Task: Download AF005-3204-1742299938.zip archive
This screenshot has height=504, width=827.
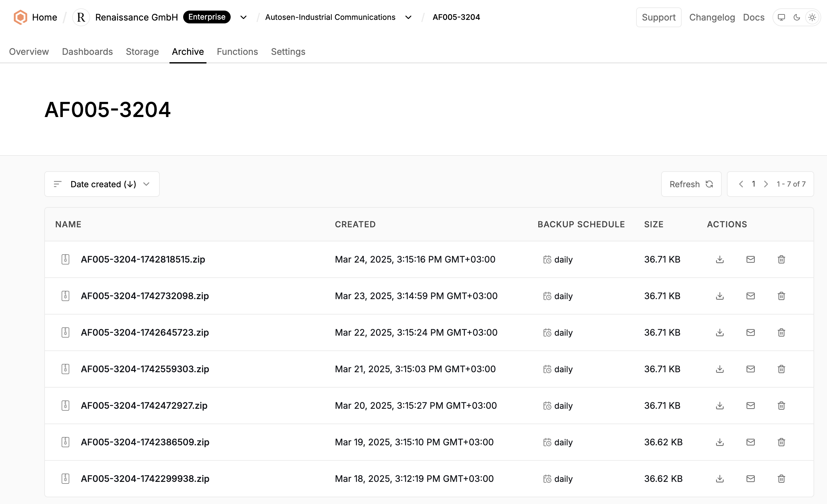Action: pos(720,479)
